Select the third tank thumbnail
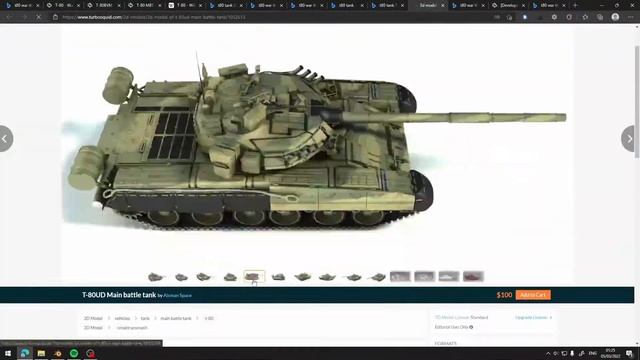 click(x=204, y=277)
